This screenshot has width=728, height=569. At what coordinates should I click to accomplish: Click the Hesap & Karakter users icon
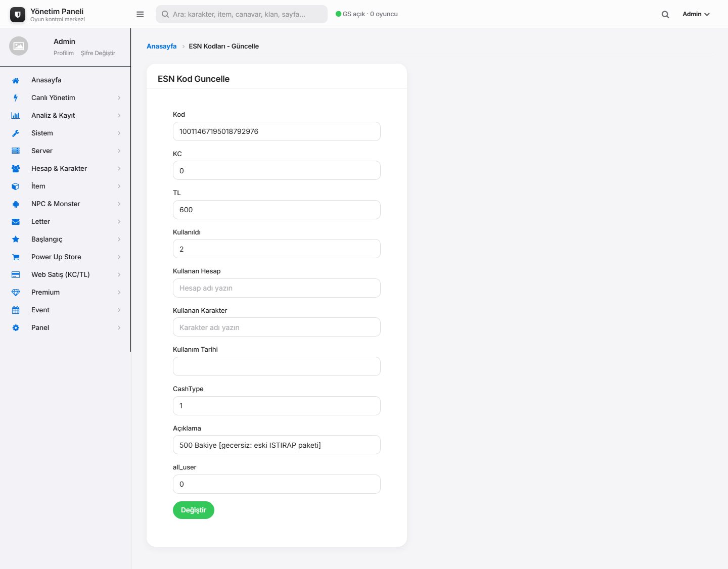tap(16, 169)
